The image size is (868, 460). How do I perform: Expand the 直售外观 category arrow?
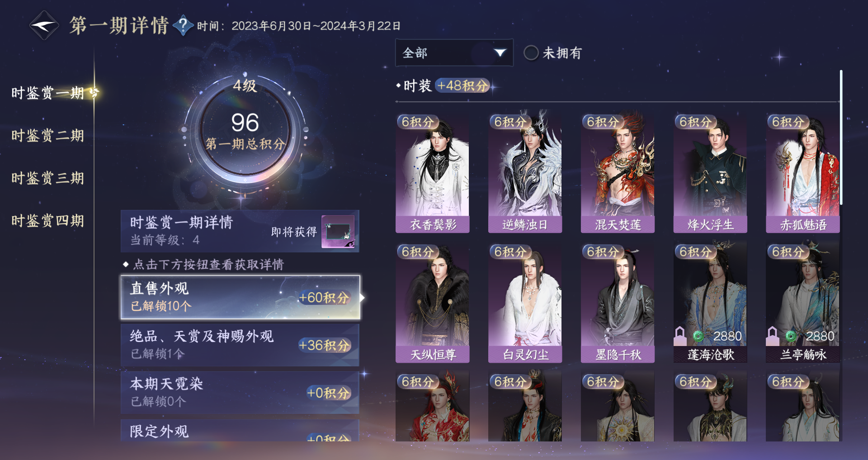(x=362, y=298)
